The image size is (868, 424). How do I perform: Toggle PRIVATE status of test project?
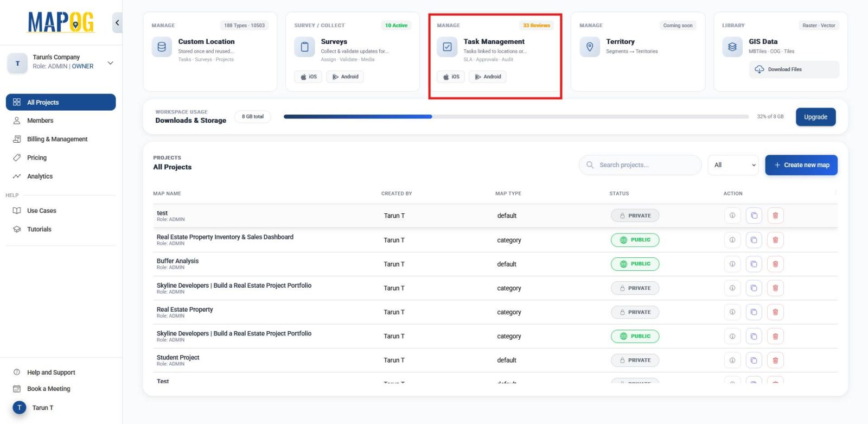[x=635, y=216]
